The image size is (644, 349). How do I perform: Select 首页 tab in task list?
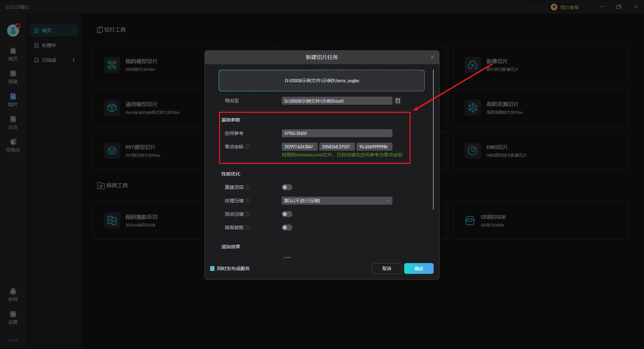[x=54, y=31]
